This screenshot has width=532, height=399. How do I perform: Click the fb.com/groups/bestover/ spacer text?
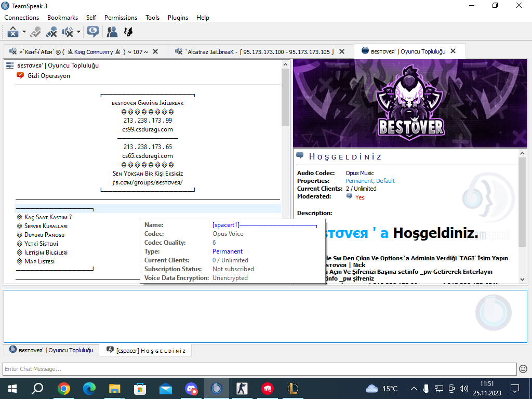[148, 182]
